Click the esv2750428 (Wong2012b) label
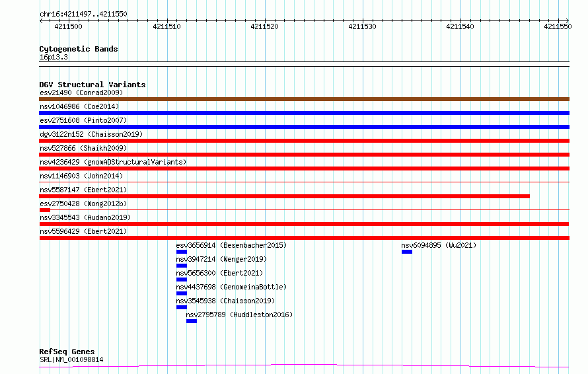This screenshot has width=588, height=374. (83, 204)
